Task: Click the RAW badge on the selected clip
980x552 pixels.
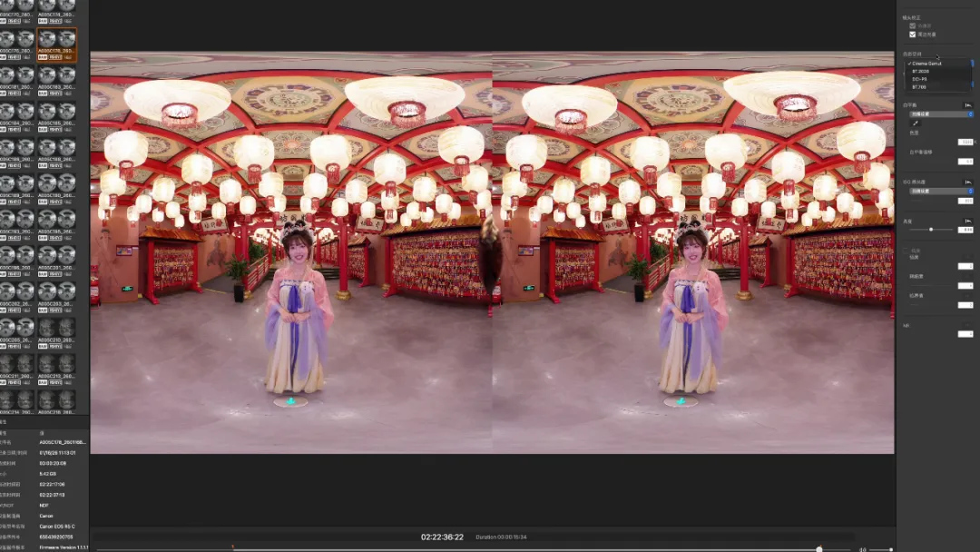Action: tap(43, 56)
